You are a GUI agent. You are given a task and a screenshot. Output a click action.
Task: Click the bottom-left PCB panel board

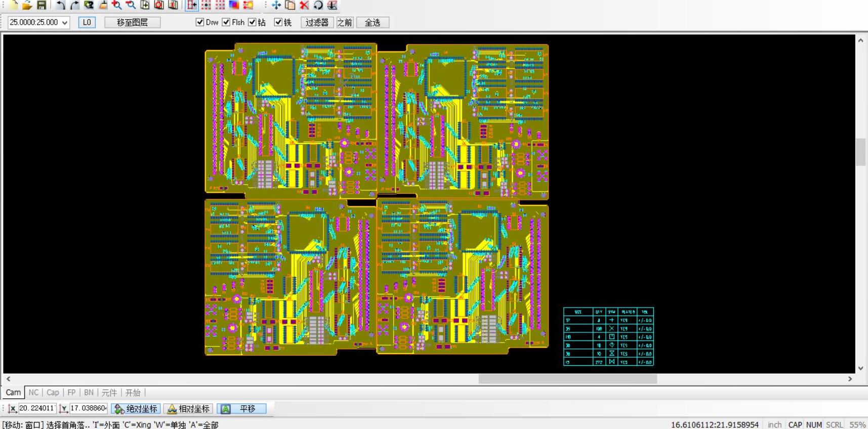click(x=291, y=277)
